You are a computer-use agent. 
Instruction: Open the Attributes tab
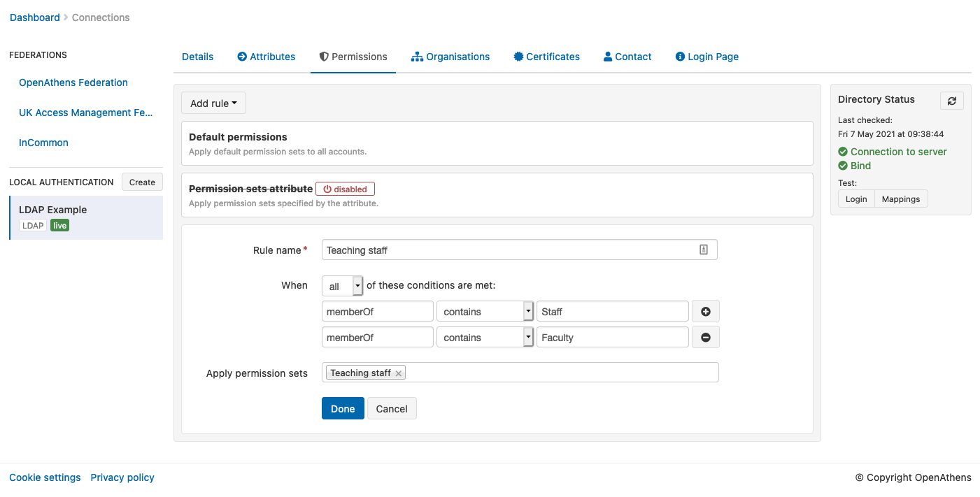tap(266, 57)
